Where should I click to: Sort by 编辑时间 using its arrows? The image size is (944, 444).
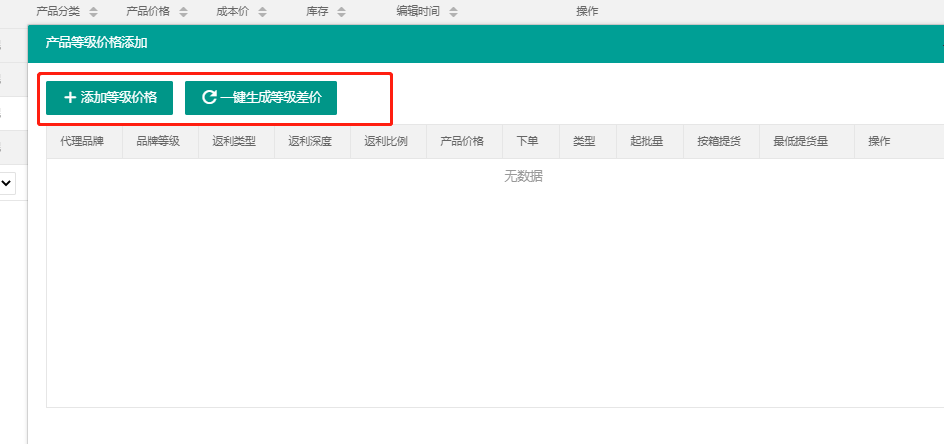pos(453,12)
